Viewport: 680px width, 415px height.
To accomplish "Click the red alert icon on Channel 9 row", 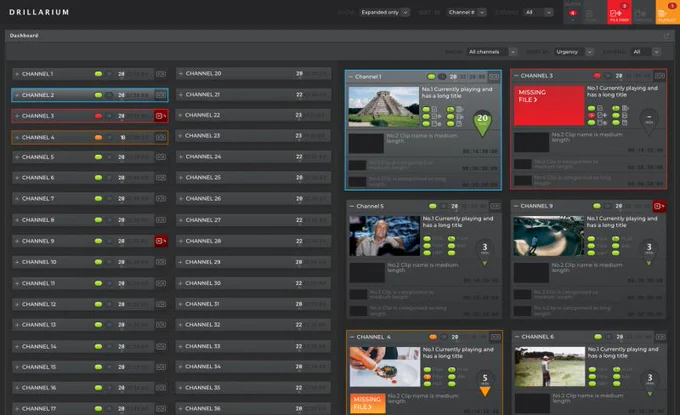I will coord(161,241).
